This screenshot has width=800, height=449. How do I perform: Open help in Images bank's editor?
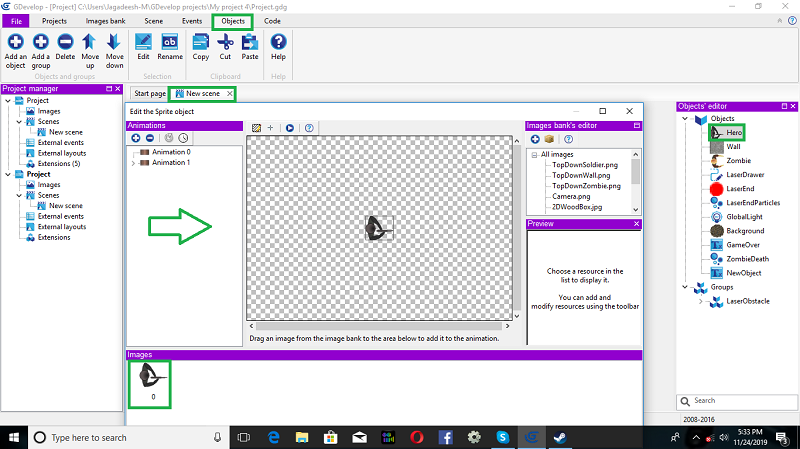coord(568,139)
